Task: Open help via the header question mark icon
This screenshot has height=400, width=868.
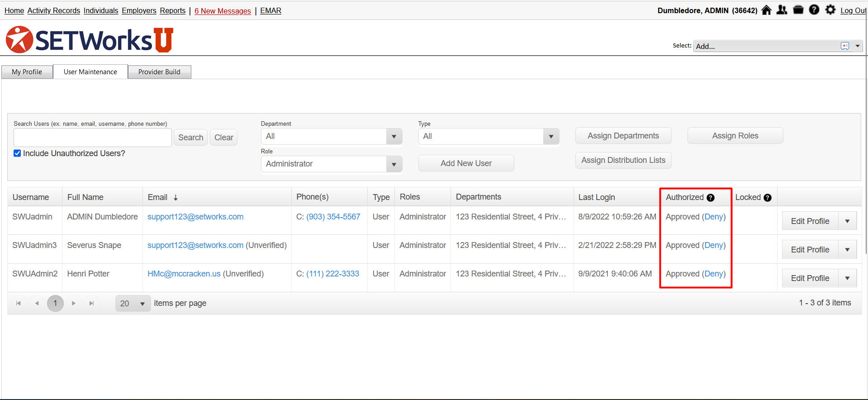Action: click(x=814, y=10)
